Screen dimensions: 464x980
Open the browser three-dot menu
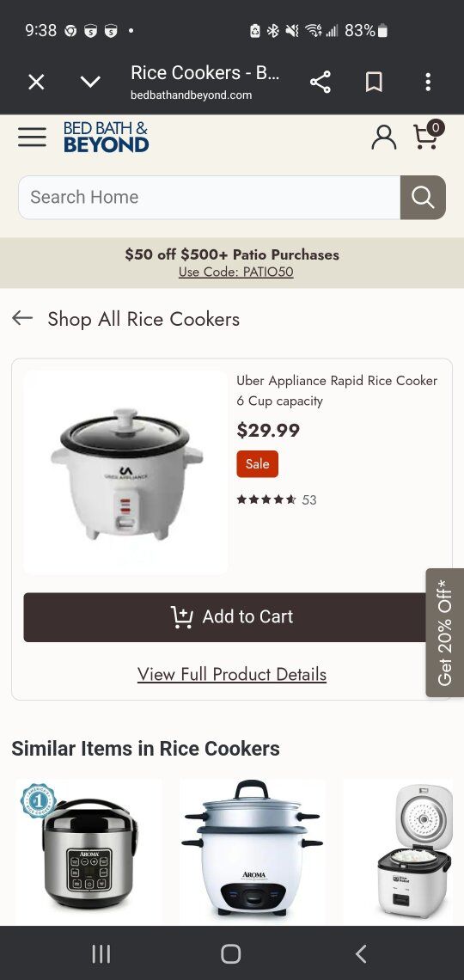click(x=428, y=82)
